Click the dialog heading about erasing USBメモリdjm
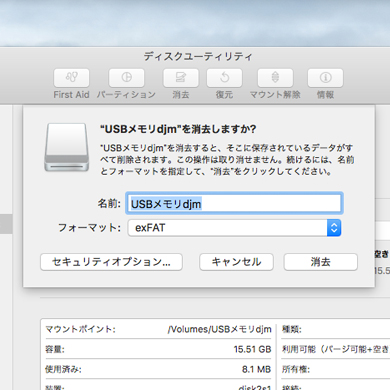Screen dimensions: 390x390 coord(178,129)
